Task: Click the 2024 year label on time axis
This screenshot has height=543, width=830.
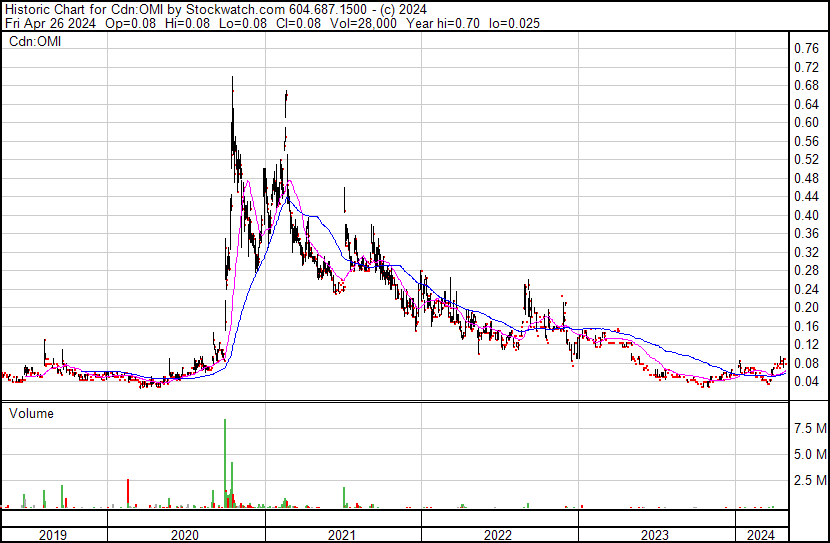Action: click(x=760, y=535)
